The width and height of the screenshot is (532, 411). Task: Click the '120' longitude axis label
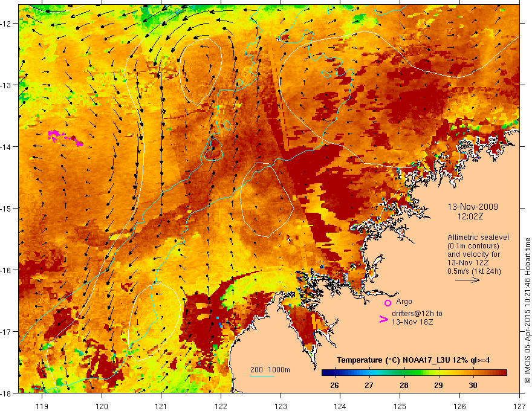(102, 406)
